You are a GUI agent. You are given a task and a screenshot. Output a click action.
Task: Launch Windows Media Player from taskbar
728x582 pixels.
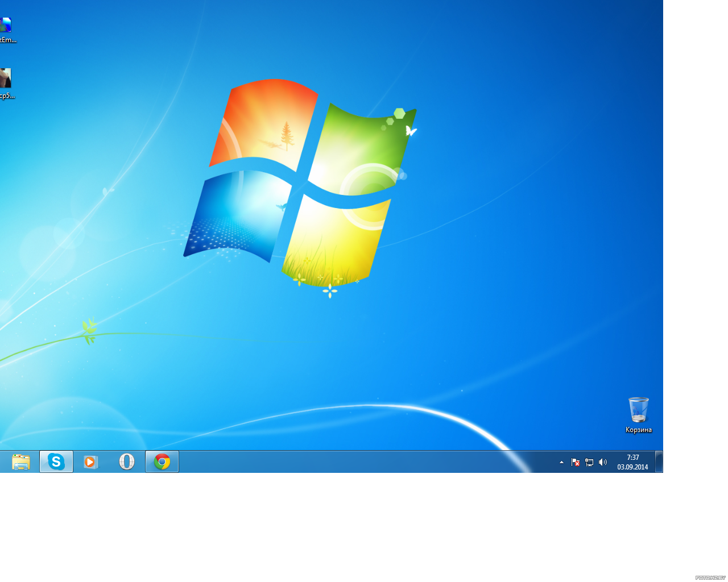click(x=91, y=462)
